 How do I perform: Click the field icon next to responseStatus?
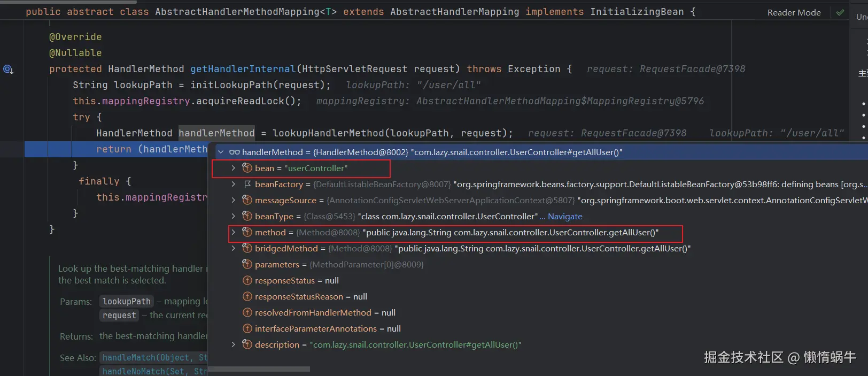coord(247,280)
